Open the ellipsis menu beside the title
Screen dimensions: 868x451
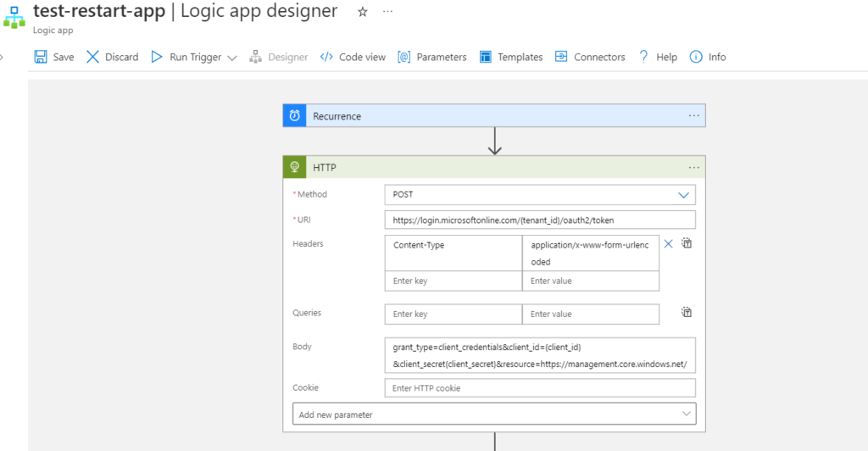[387, 12]
